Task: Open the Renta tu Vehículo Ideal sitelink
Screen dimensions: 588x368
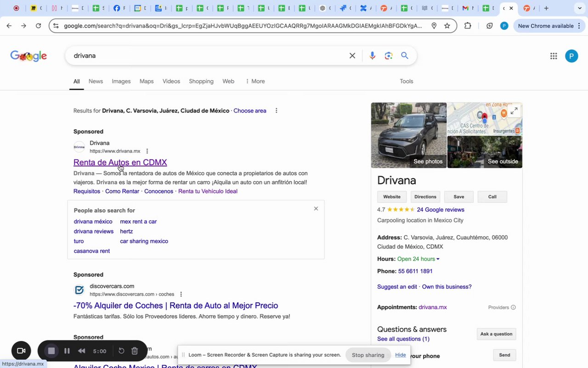Action: (x=208, y=191)
